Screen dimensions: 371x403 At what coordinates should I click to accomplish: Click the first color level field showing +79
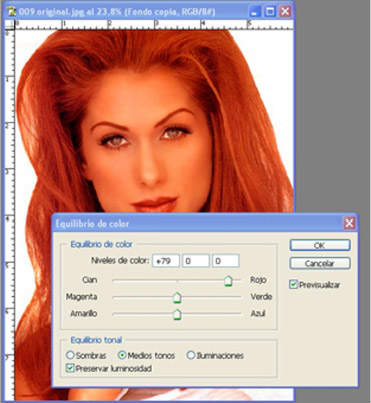166,261
